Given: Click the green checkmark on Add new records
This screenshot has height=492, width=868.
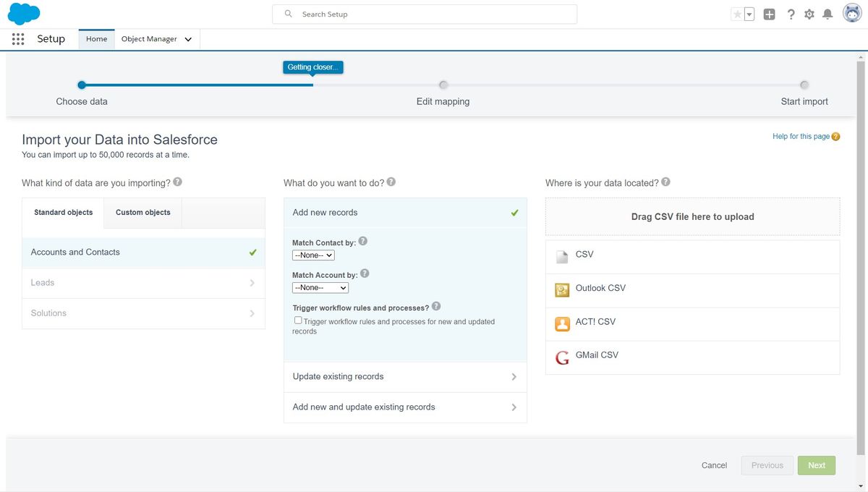Looking at the screenshot, I should click(514, 213).
